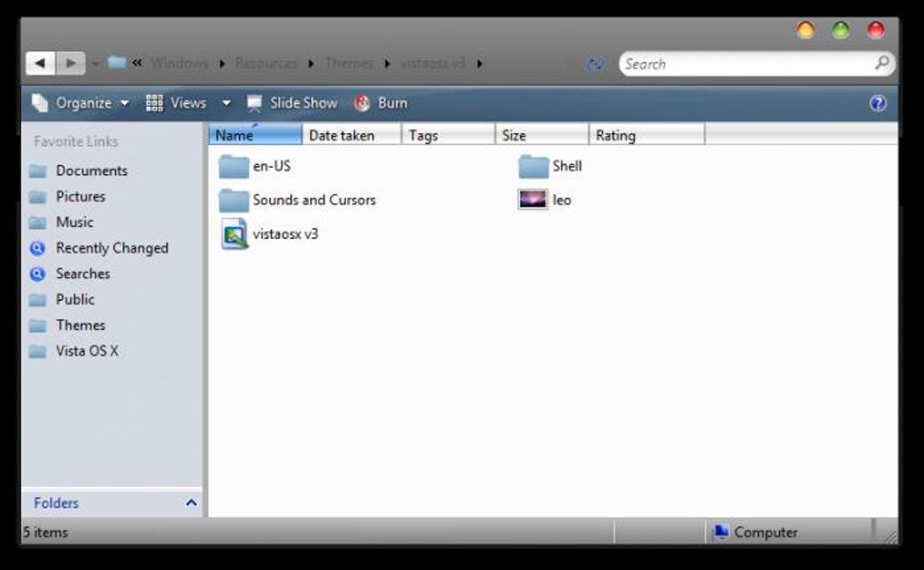
Task: Click the Burn disc icon
Action: click(361, 103)
